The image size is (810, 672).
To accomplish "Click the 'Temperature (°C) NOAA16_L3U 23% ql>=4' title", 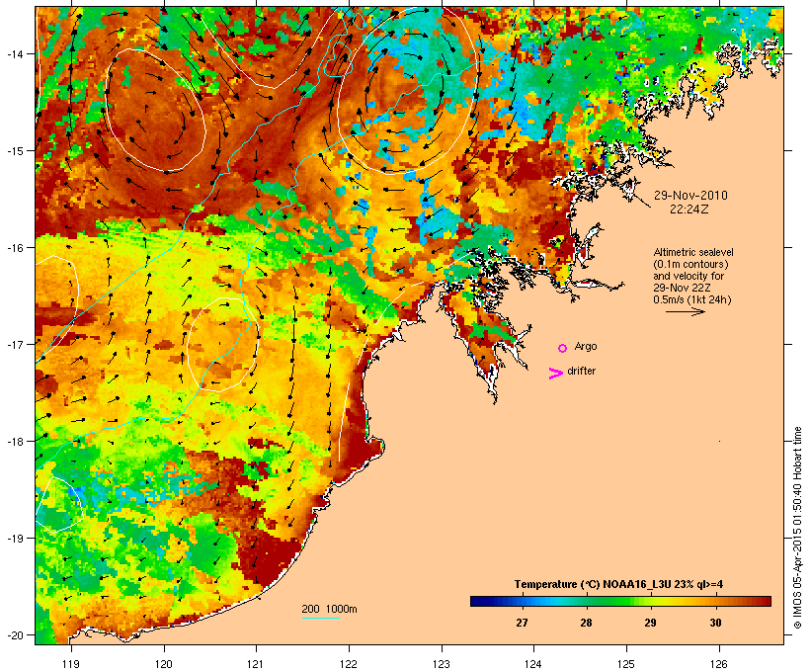I will (x=618, y=584).
